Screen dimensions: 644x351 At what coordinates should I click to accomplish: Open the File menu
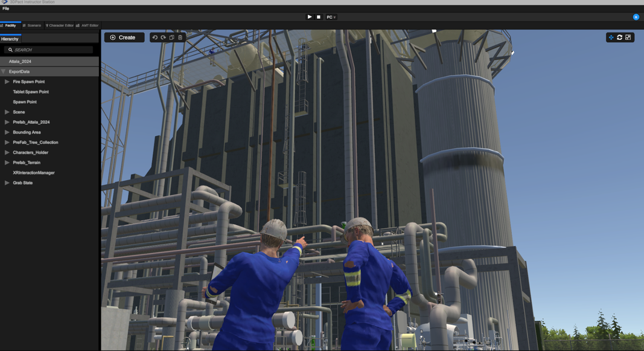pyautogui.click(x=6, y=8)
